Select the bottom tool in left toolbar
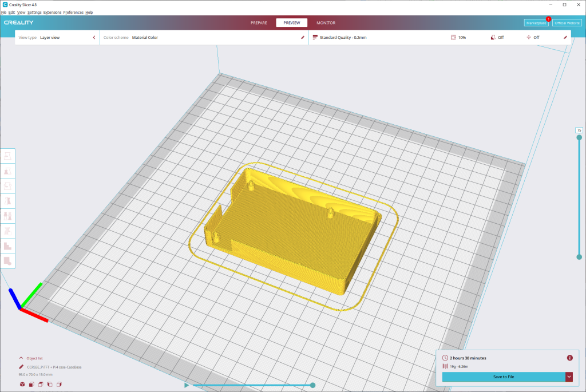Viewport: 586px width, 392px height. [x=7, y=261]
